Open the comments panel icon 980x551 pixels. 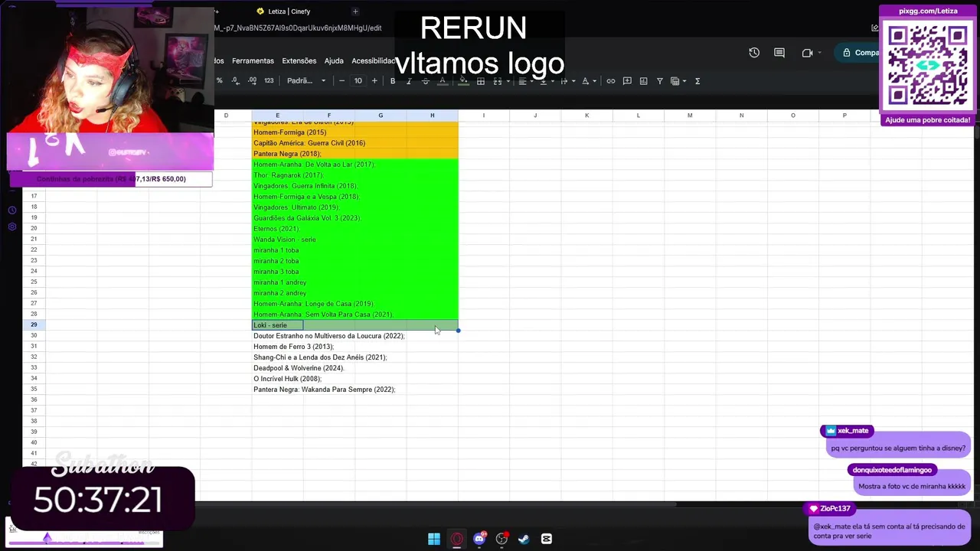pyautogui.click(x=779, y=53)
